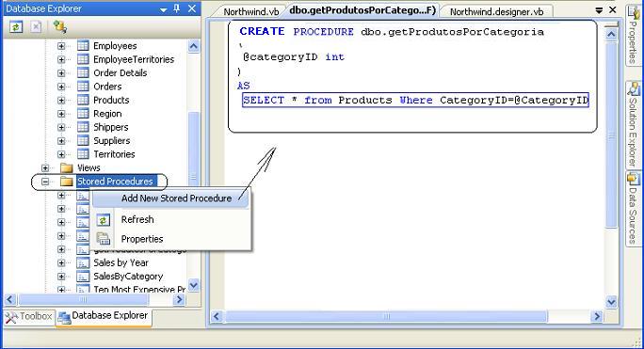This screenshot has height=349, width=644.
Task: Close the Database Explorer panel
Action: [x=192, y=8]
